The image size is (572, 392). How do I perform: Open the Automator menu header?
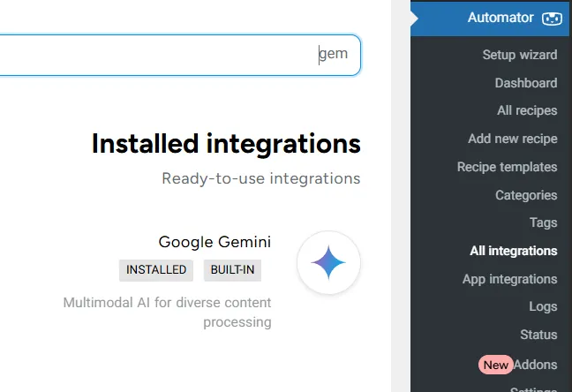point(500,18)
